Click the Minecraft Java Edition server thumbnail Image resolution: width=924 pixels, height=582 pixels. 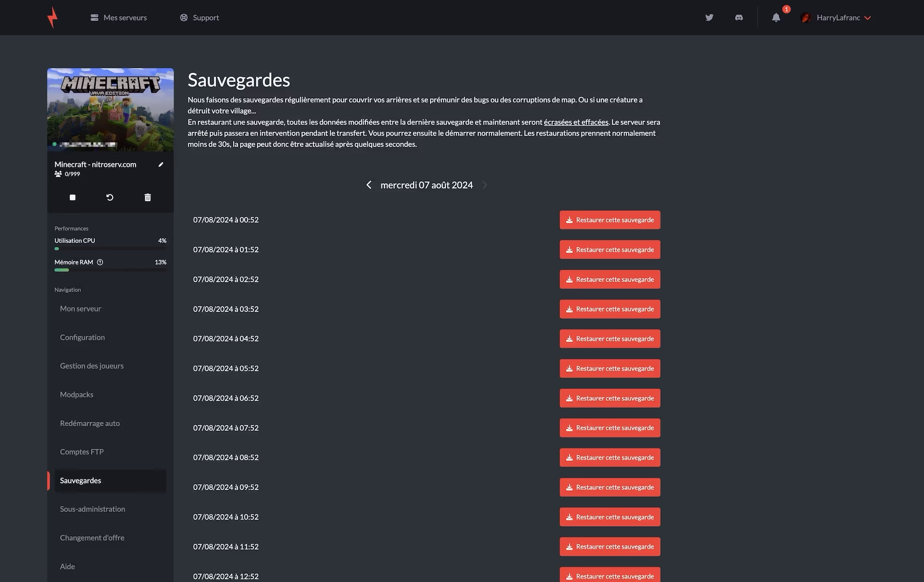pyautogui.click(x=110, y=110)
